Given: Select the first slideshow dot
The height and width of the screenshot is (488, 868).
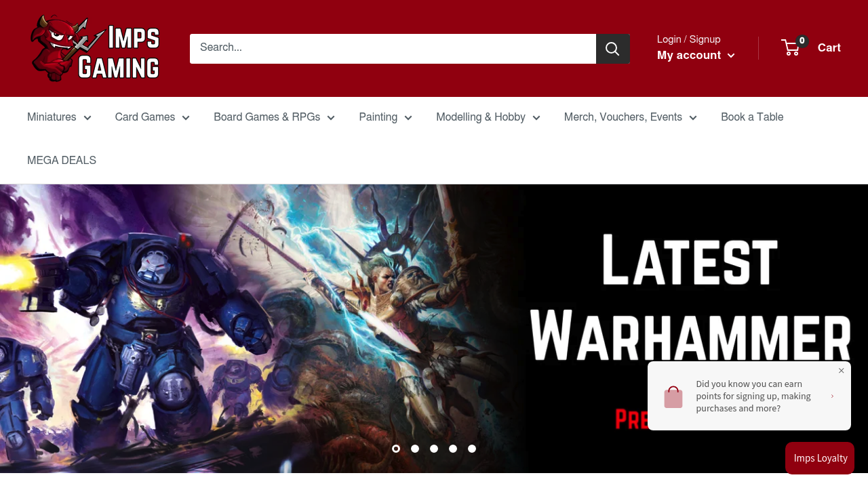Looking at the screenshot, I should point(396,449).
